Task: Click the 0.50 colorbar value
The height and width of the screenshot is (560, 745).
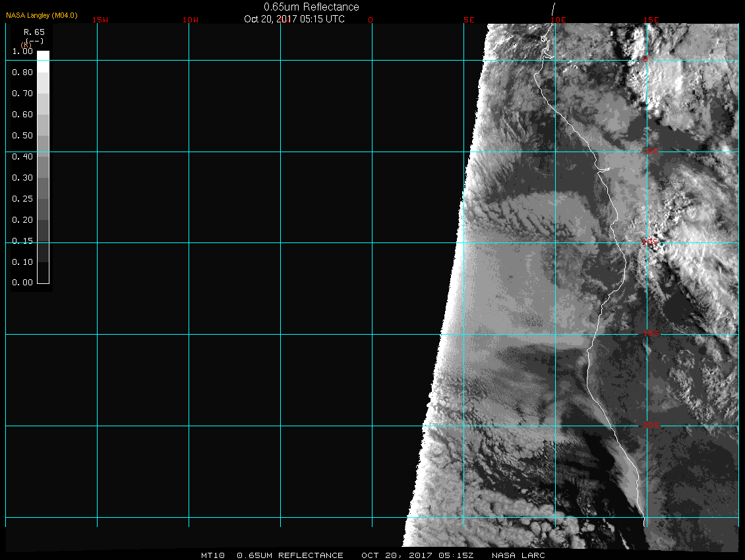Action: (22, 135)
